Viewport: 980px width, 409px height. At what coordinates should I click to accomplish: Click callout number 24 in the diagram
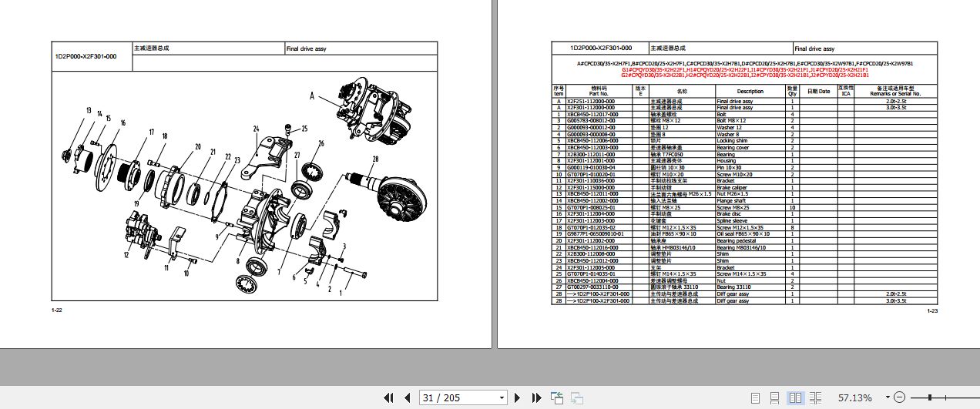point(255,128)
